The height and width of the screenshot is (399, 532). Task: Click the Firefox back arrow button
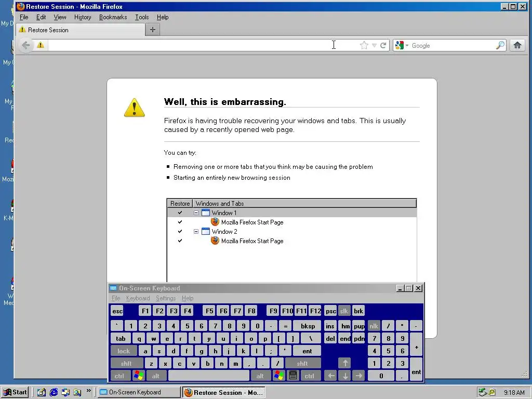[x=26, y=45]
